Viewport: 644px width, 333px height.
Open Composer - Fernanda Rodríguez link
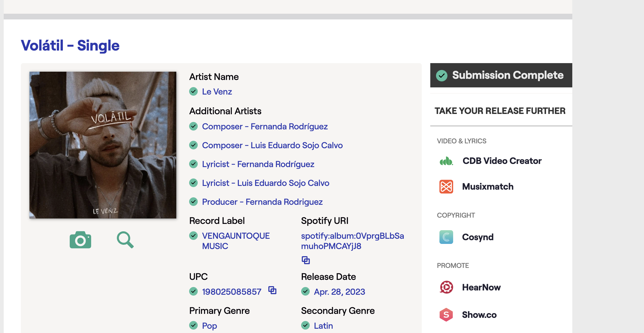265,127
